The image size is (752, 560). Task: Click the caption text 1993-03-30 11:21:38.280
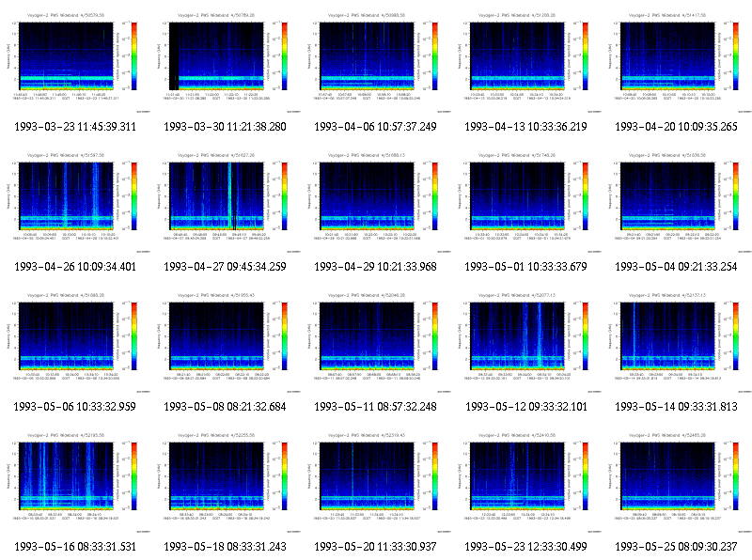(x=225, y=127)
